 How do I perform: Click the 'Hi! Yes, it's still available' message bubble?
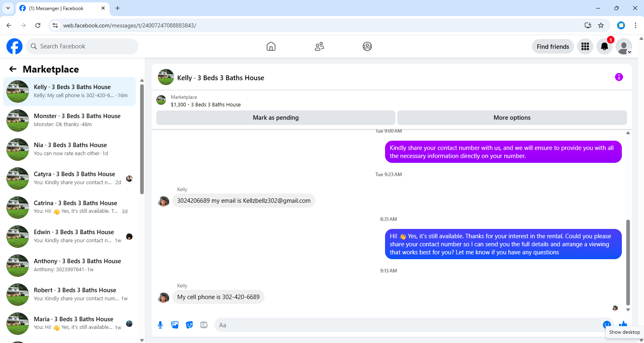(x=503, y=244)
